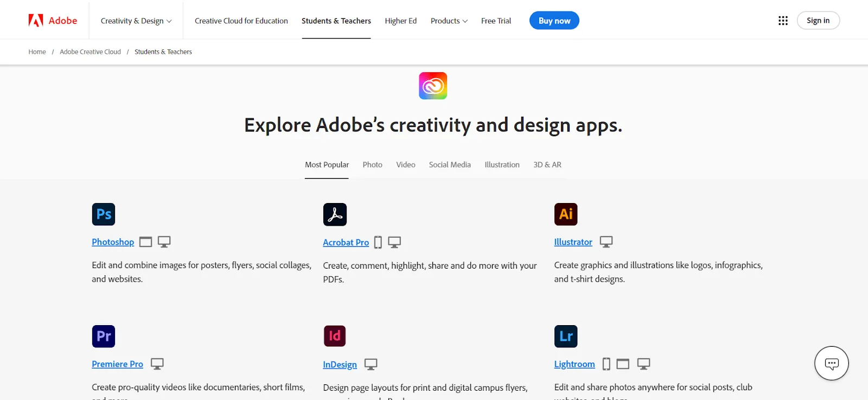Go to Adobe Creative Cloud breadcrumb
The image size is (868, 400).
(91, 52)
